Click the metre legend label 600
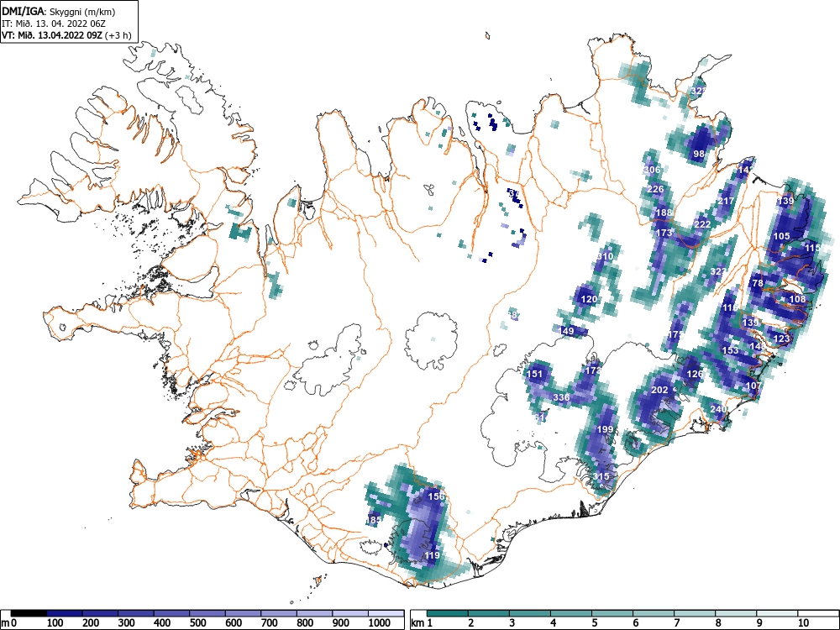840x630 pixels. click(234, 622)
